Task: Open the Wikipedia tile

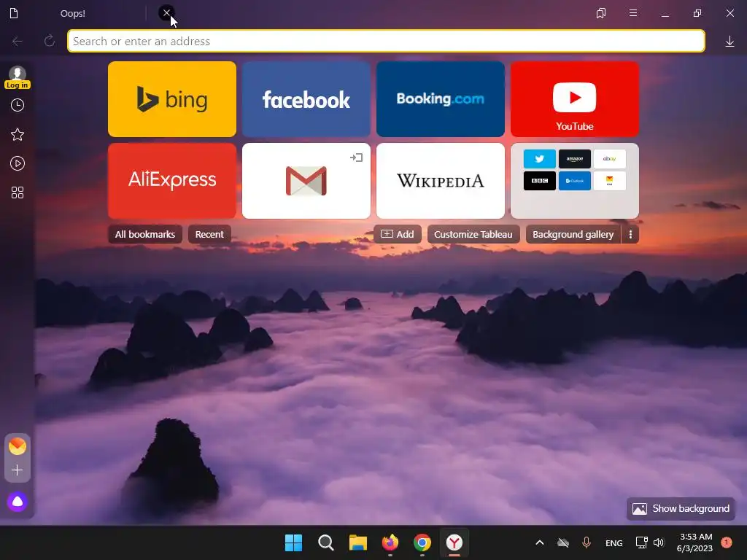Action: pyautogui.click(x=441, y=181)
